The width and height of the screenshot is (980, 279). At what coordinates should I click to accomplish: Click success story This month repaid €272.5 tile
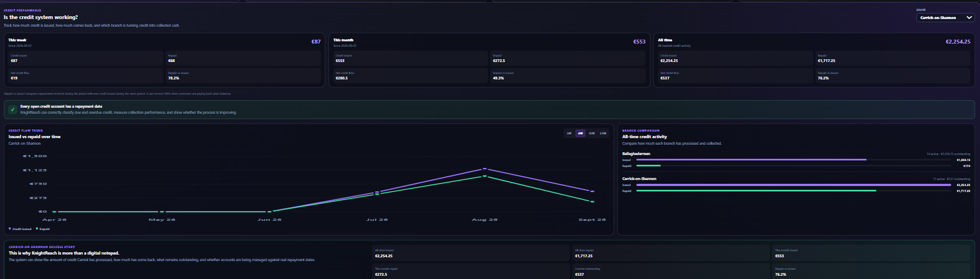[x=471, y=271]
